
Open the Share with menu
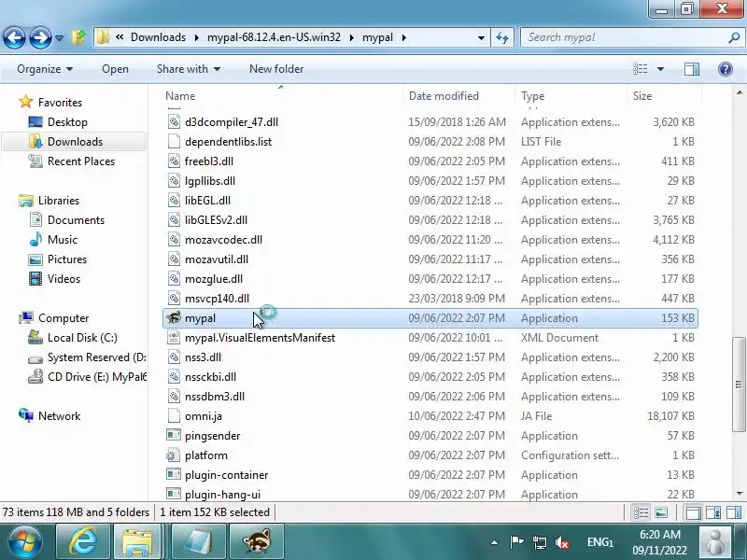coord(189,69)
